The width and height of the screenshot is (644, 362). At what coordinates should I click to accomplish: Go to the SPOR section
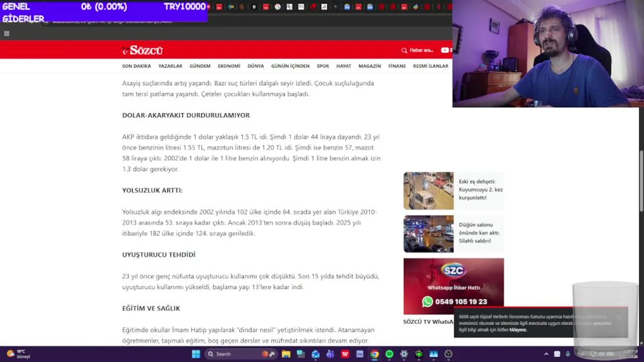323,66
